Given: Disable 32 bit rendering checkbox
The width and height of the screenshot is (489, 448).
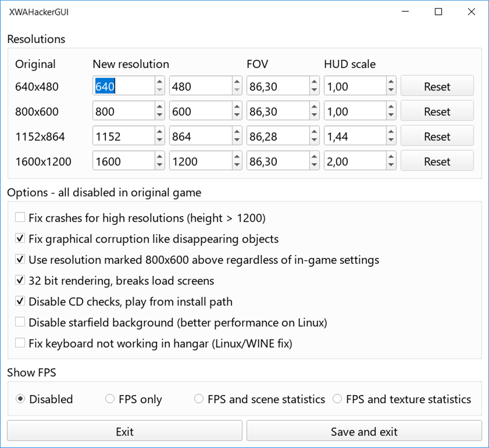Looking at the screenshot, I should [x=20, y=280].
